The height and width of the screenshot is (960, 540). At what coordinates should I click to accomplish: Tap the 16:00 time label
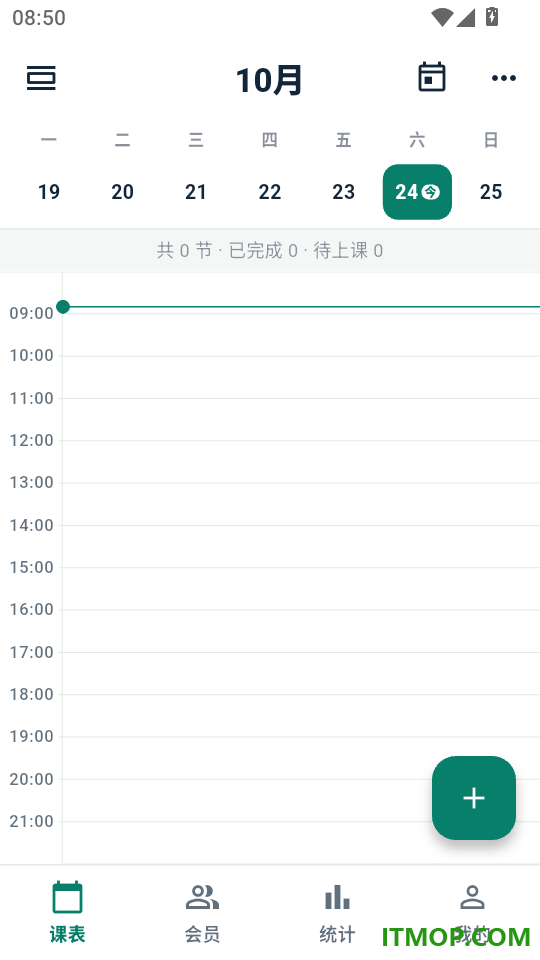click(32, 609)
